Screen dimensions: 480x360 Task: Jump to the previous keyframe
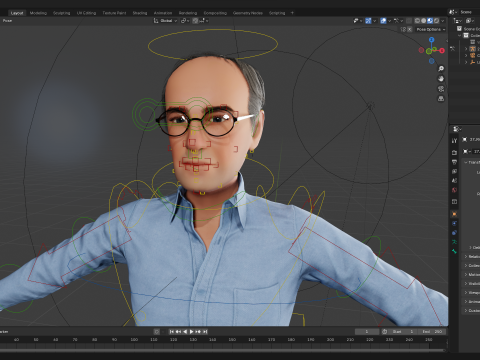[178, 332]
